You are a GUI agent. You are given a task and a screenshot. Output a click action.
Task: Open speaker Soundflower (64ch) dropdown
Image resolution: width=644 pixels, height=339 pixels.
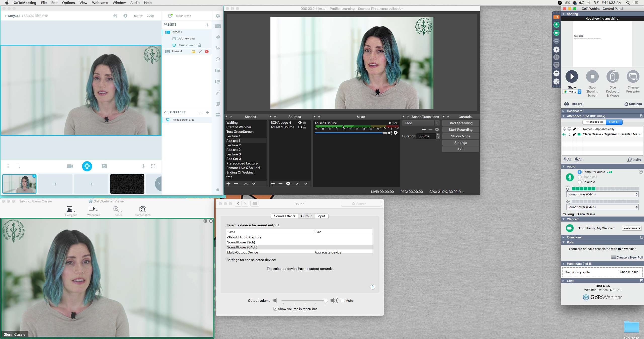click(602, 207)
